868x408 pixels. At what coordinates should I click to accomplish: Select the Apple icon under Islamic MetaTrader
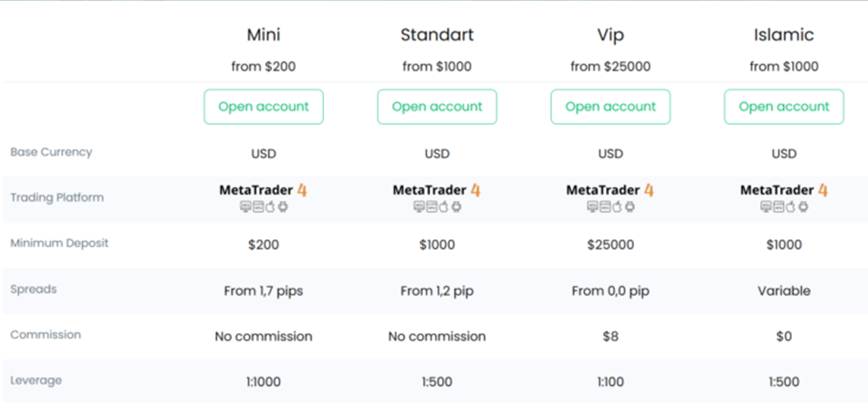tap(791, 207)
